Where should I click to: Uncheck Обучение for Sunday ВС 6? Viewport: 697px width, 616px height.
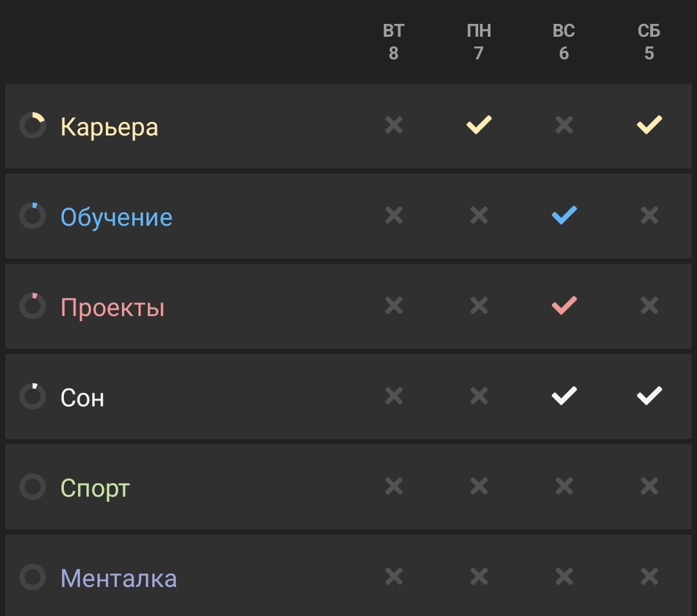click(564, 215)
